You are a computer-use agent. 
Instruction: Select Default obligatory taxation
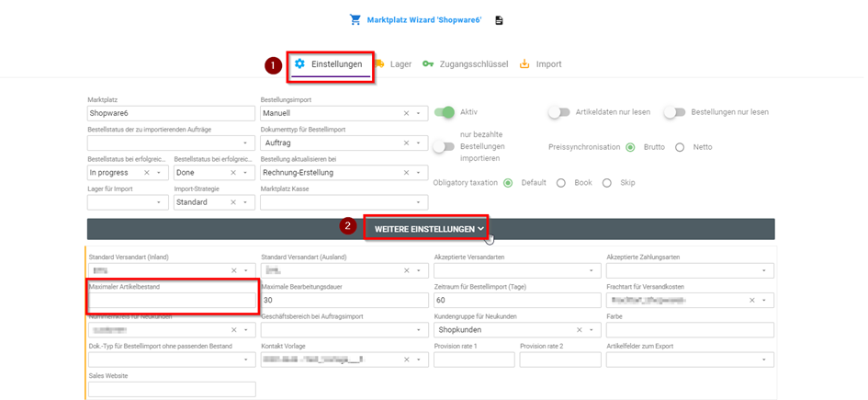click(x=508, y=183)
